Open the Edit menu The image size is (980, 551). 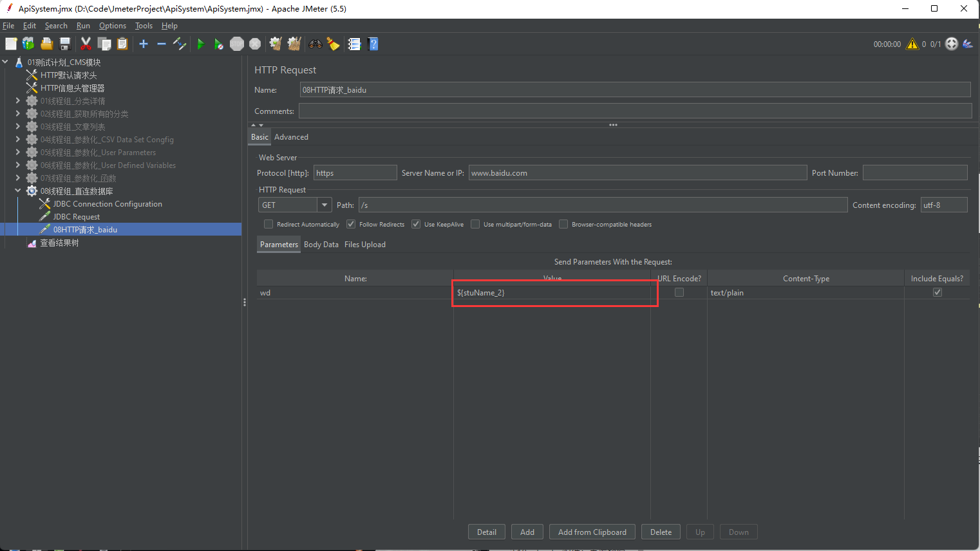[x=30, y=26]
